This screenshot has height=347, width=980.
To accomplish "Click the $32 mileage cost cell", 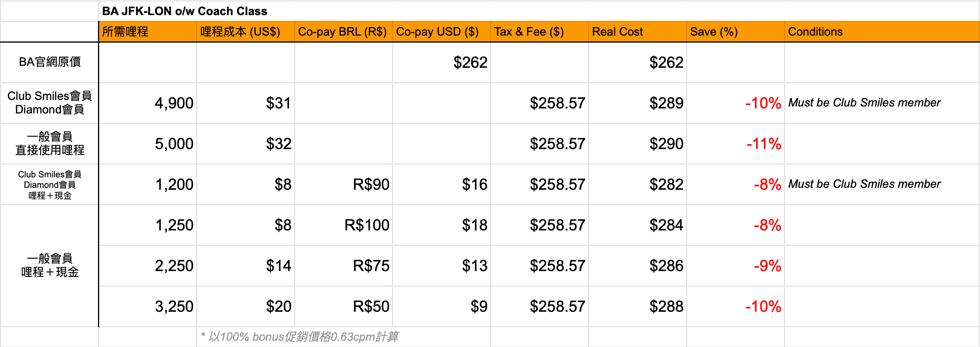I will click(x=246, y=144).
